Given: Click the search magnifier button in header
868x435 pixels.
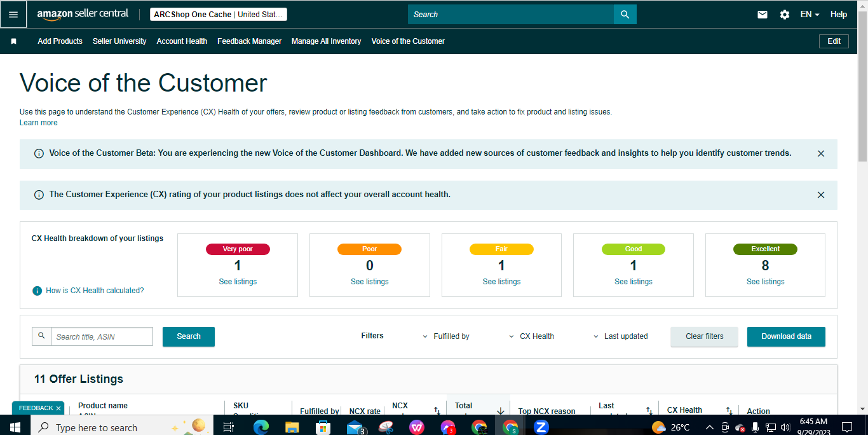Looking at the screenshot, I should (625, 14).
